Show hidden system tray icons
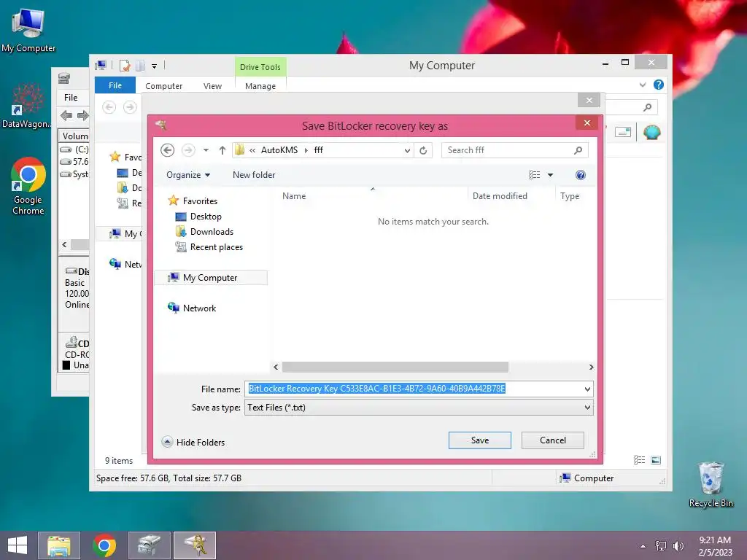The height and width of the screenshot is (560, 747). pyautogui.click(x=643, y=546)
